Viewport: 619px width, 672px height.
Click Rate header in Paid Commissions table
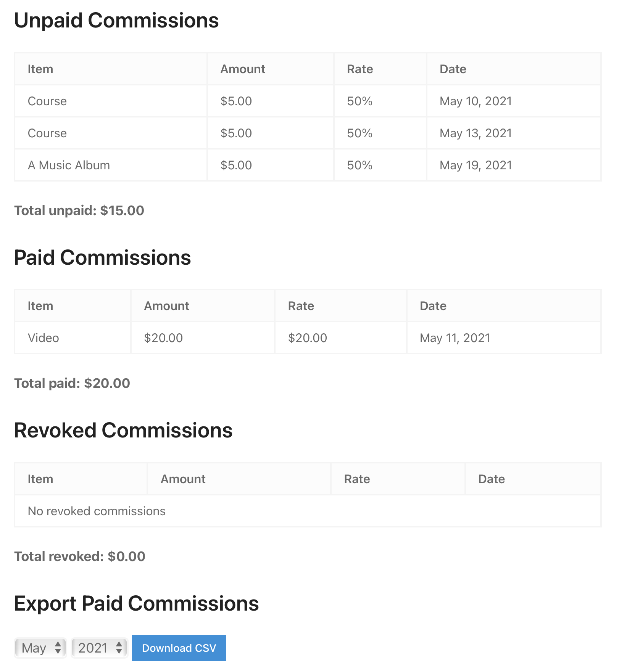coord(301,306)
